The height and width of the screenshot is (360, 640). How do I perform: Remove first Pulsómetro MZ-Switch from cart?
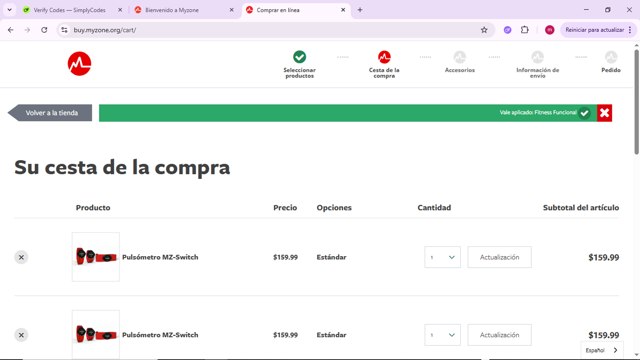point(21,257)
